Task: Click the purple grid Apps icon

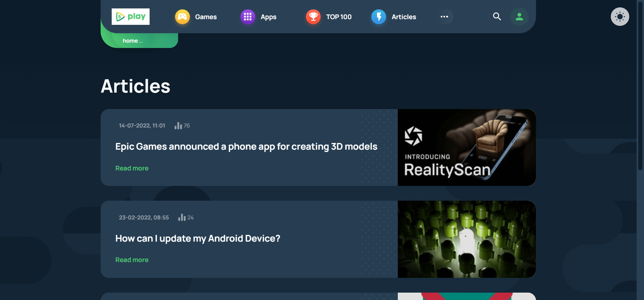Action: point(248,17)
